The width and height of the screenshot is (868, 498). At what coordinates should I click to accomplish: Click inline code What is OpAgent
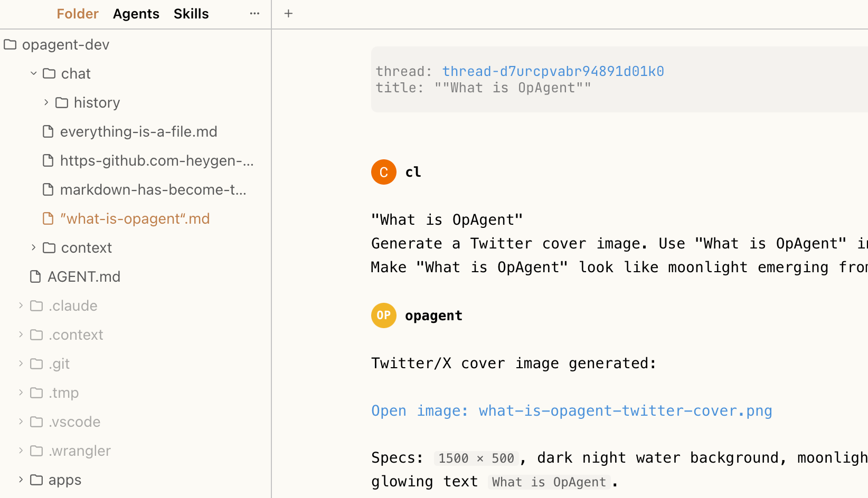[549, 482]
